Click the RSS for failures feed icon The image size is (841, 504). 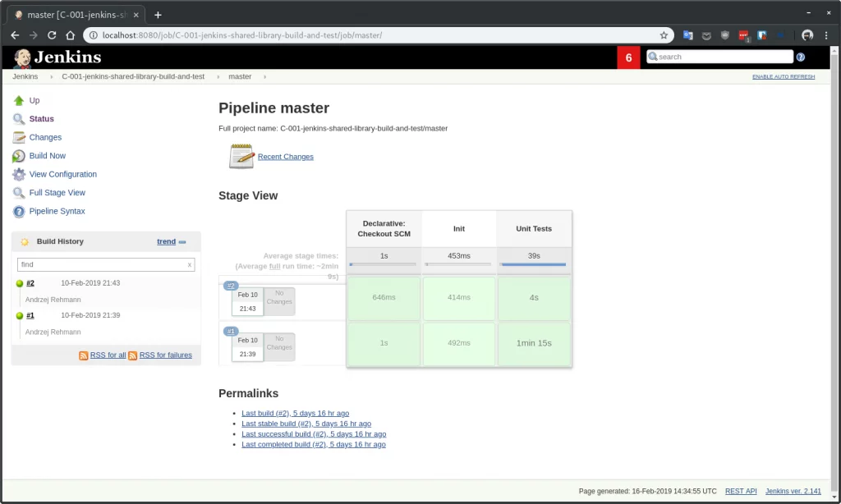tap(132, 355)
